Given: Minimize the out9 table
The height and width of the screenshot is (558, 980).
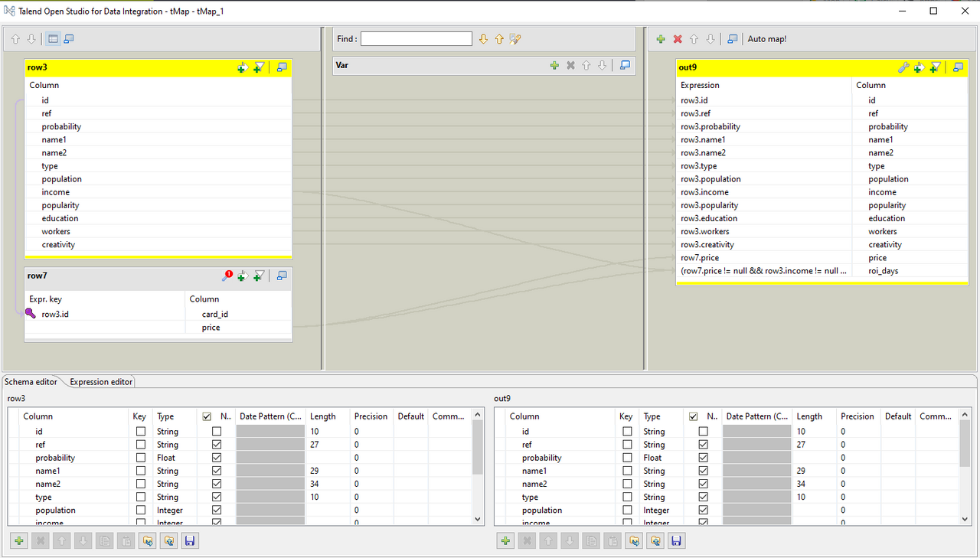Looking at the screenshot, I should point(959,67).
